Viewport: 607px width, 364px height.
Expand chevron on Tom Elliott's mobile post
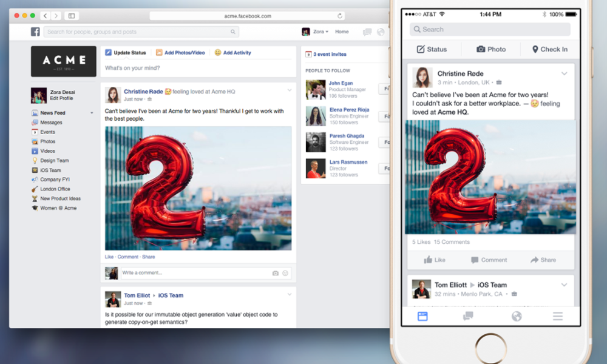pos(564,285)
